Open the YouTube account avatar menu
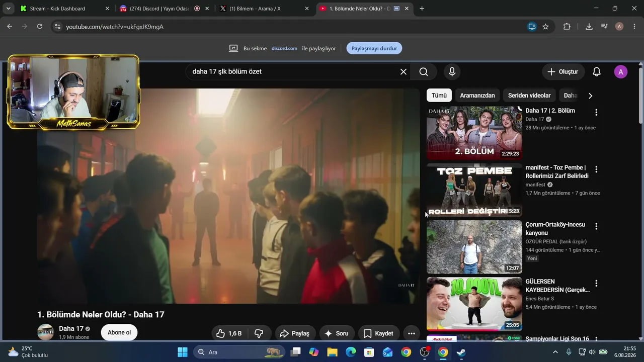The image size is (644, 362). (x=621, y=71)
